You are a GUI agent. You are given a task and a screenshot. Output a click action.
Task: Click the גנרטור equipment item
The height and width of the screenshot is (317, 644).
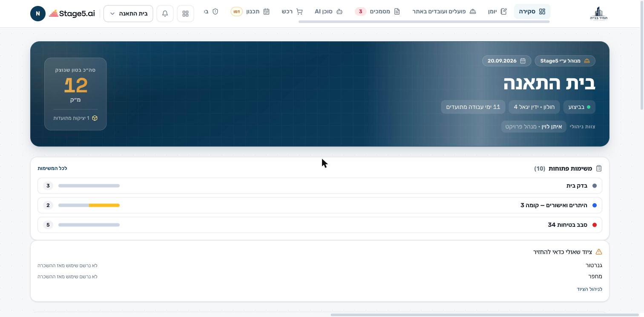point(594,265)
